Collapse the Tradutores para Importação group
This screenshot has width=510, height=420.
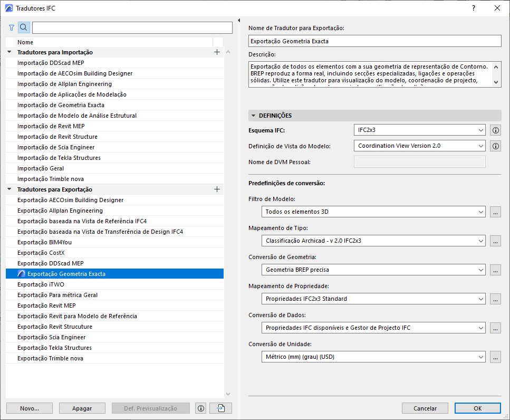click(x=9, y=52)
